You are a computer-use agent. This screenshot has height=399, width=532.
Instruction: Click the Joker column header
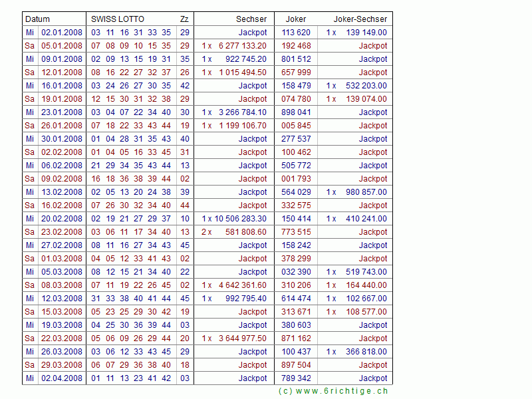[296, 19]
